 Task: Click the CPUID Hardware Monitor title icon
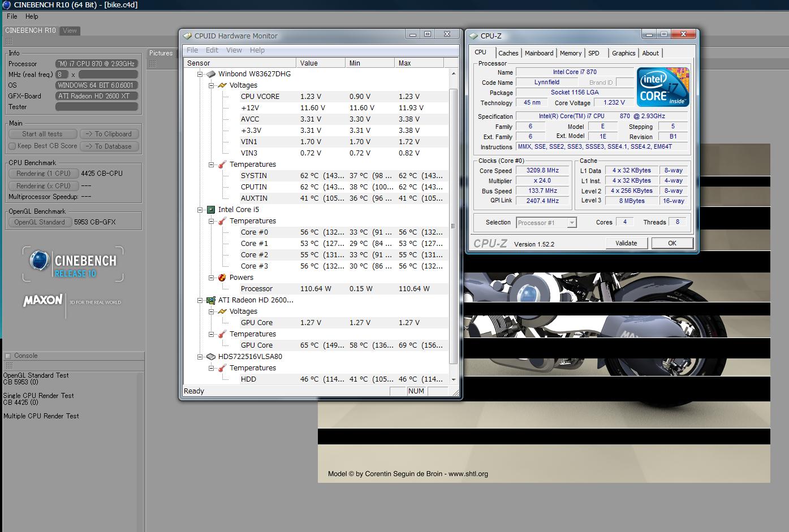[x=188, y=36]
